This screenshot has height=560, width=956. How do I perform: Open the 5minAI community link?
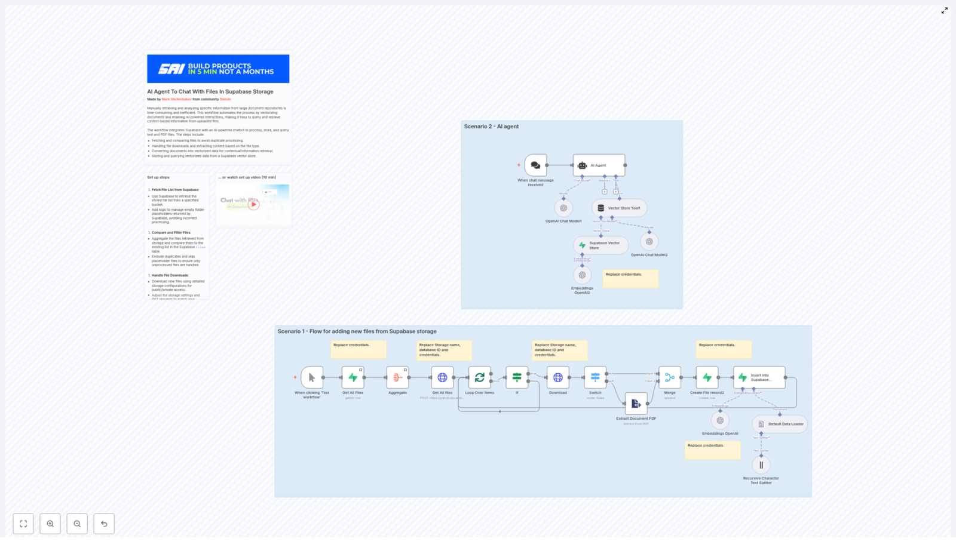point(225,99)
